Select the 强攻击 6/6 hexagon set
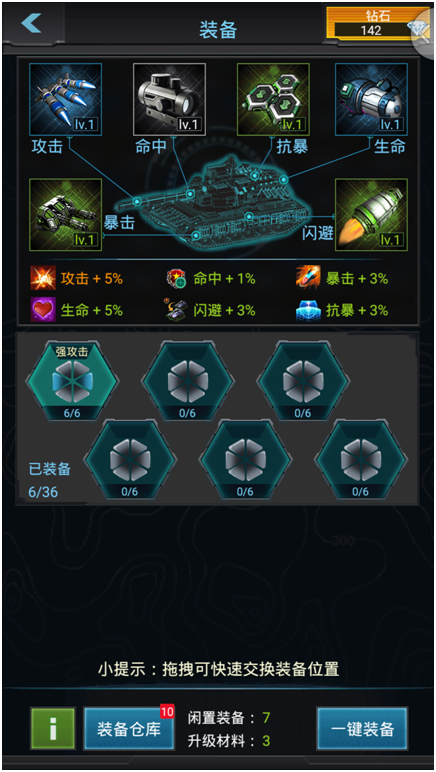This screenshot has height=772, width=436. coord(72,381)
